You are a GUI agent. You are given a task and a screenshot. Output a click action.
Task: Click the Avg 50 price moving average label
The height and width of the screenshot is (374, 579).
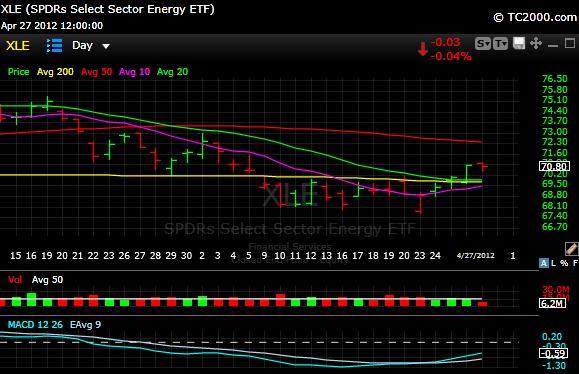coord(96,72)
